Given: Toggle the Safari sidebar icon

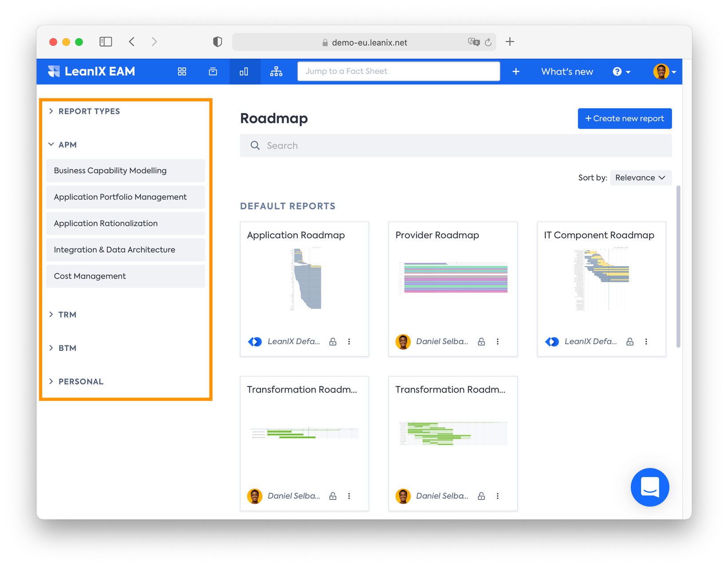Looking at the screenshot, I should click(x=106, y=42).
